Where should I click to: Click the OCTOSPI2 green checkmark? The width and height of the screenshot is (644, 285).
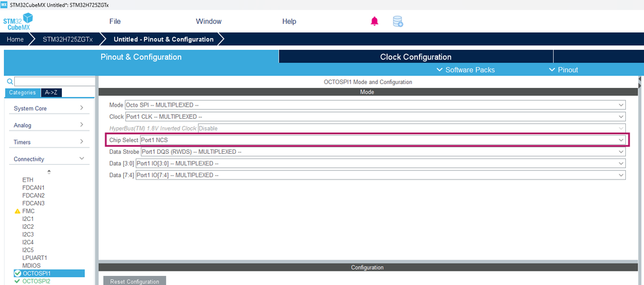pos(17,281)
